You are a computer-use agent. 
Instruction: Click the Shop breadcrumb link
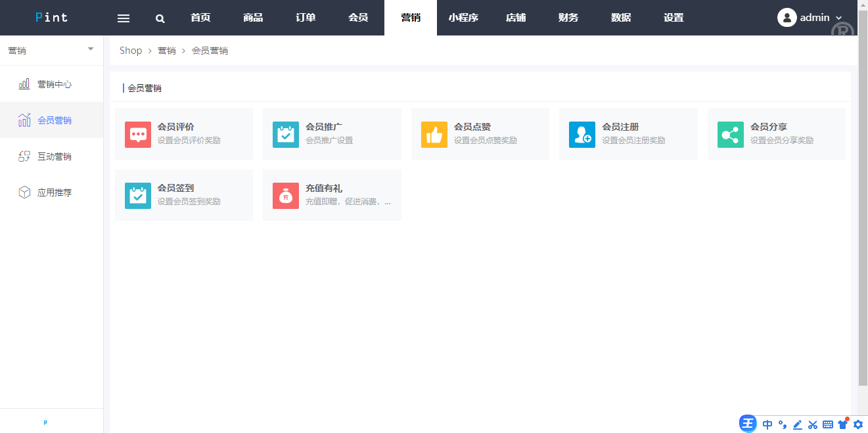[x=131, y=51]
